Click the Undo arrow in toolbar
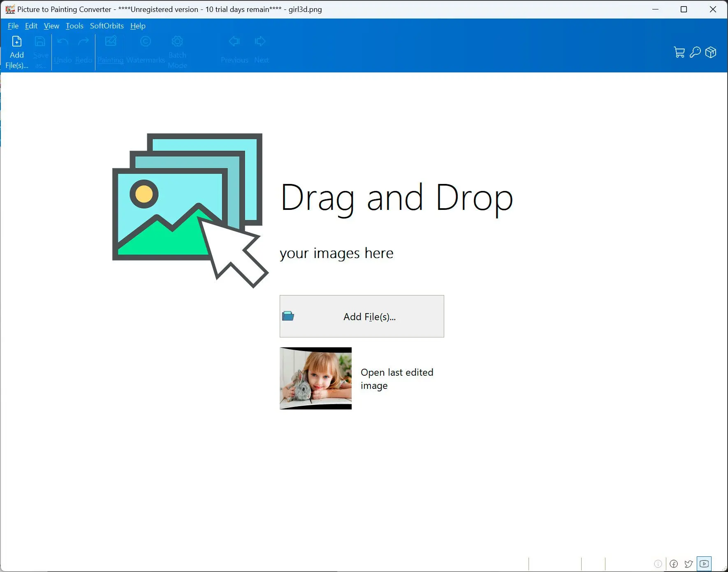The height and width of the screenshot is (572, 728). pos(63,42)
